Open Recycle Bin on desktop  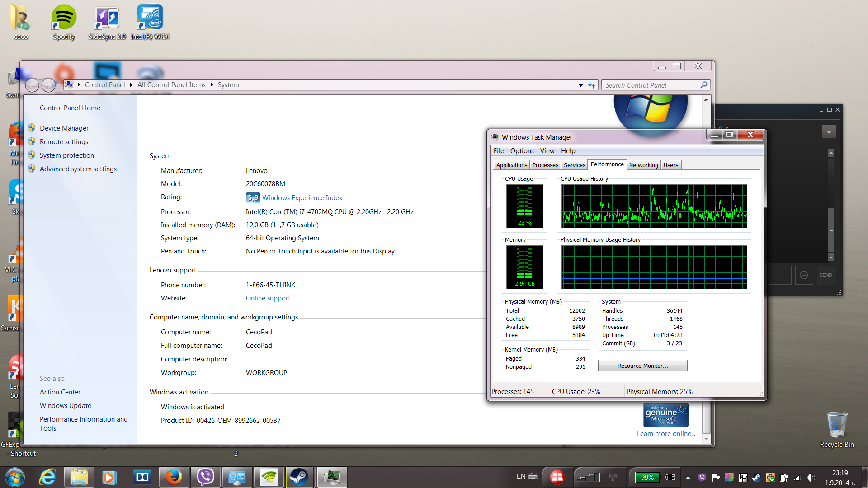point(837,429)
